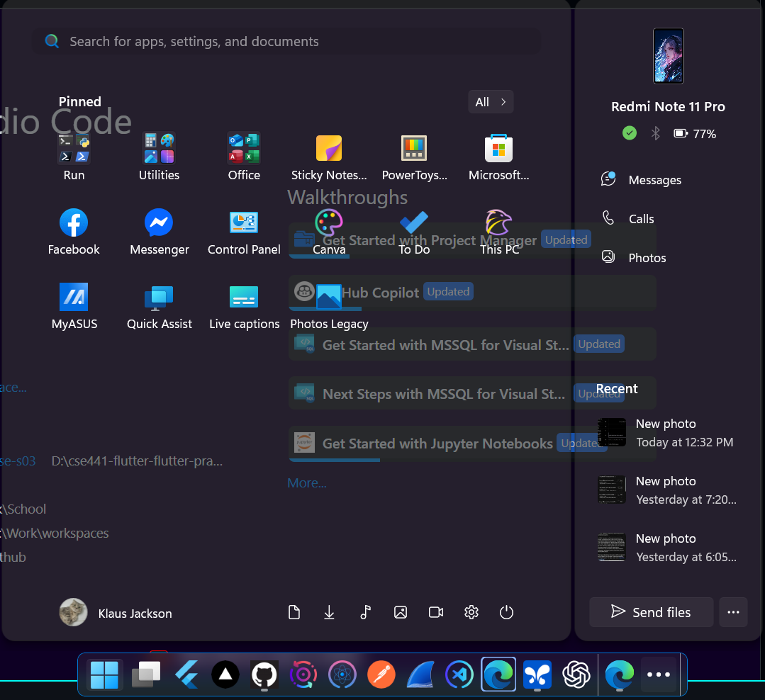Open Photos in the phone panel
This screenshot has height=700, width=765.
tap(633, 257)
